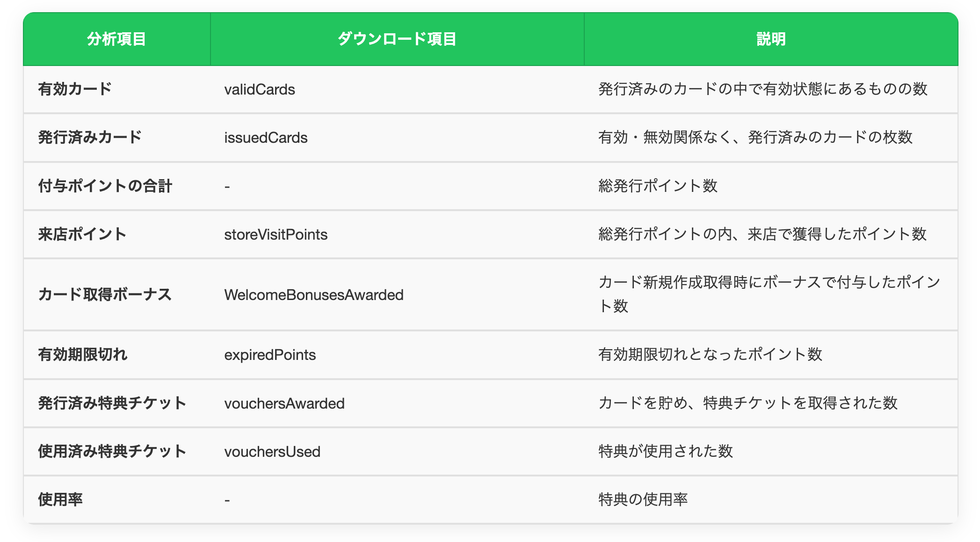Viewport: 980px width, 542px height.
Task: Click the vouchersAwarded cell
Action: [284, 403]
